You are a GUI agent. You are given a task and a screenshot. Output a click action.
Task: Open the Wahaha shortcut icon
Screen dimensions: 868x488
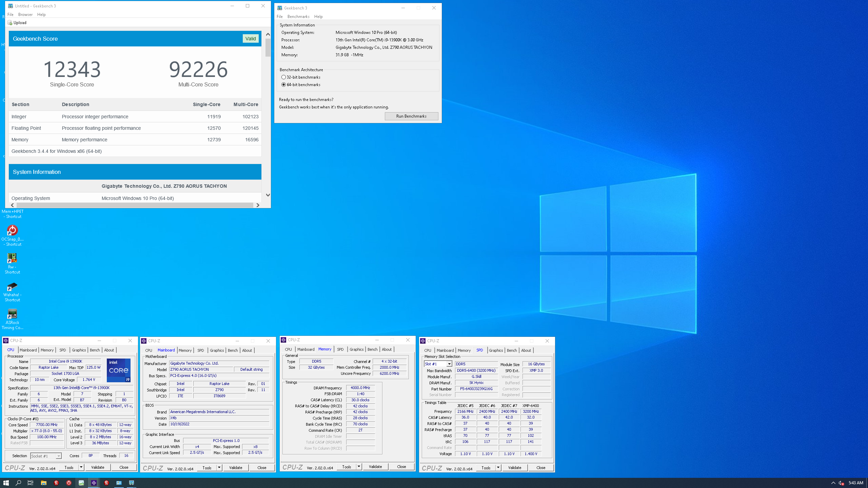12,291
